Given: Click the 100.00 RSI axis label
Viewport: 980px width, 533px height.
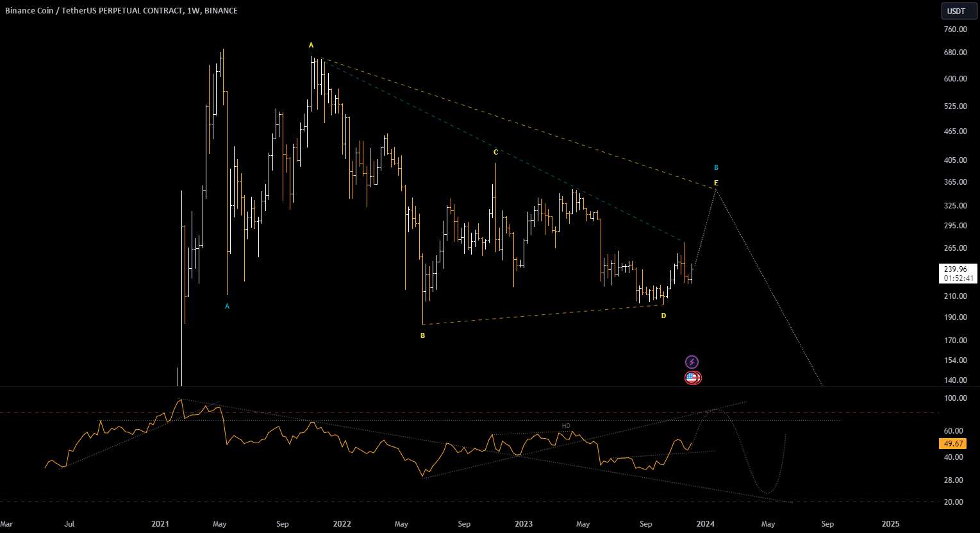Looking at the screenshot, I should pyautogui.click(x=955, y=398).
